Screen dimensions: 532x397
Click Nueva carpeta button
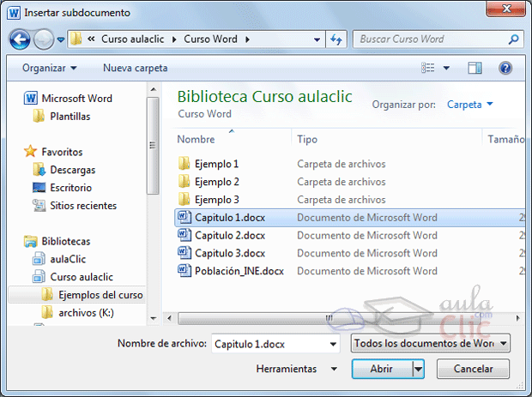point(135,68)
